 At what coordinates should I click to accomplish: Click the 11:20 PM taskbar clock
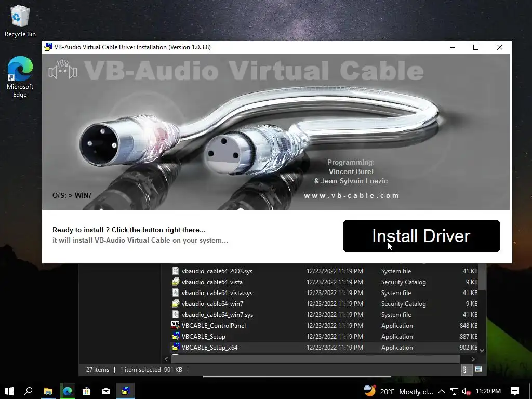tap(488, 391)
